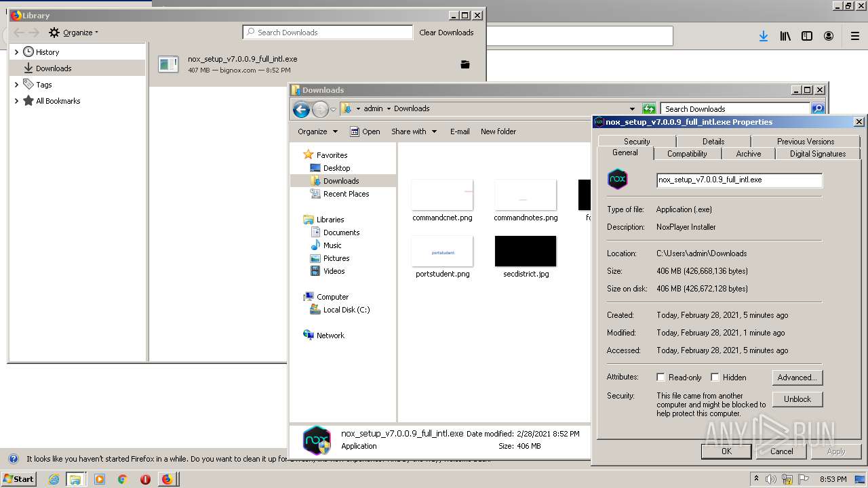The height and width of the screenshot is (488, 868).
Task: Switch to the Compatibility tab
Action: click(x=687, y=154)
